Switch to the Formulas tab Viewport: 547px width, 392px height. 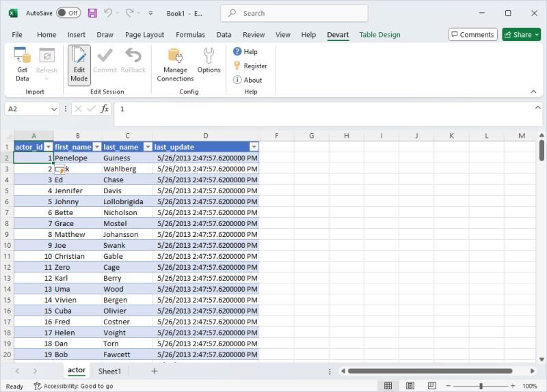[x=190, y=35]
